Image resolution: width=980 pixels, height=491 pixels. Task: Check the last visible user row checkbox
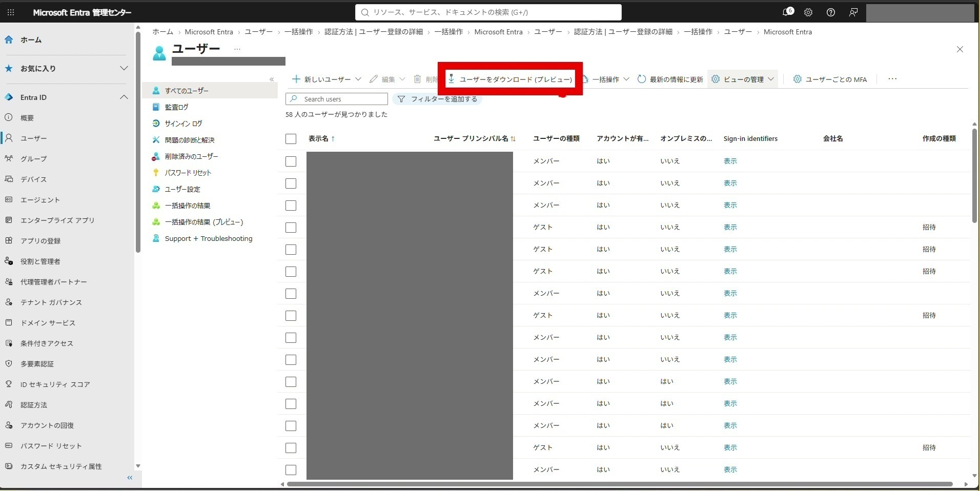point(291,470)
